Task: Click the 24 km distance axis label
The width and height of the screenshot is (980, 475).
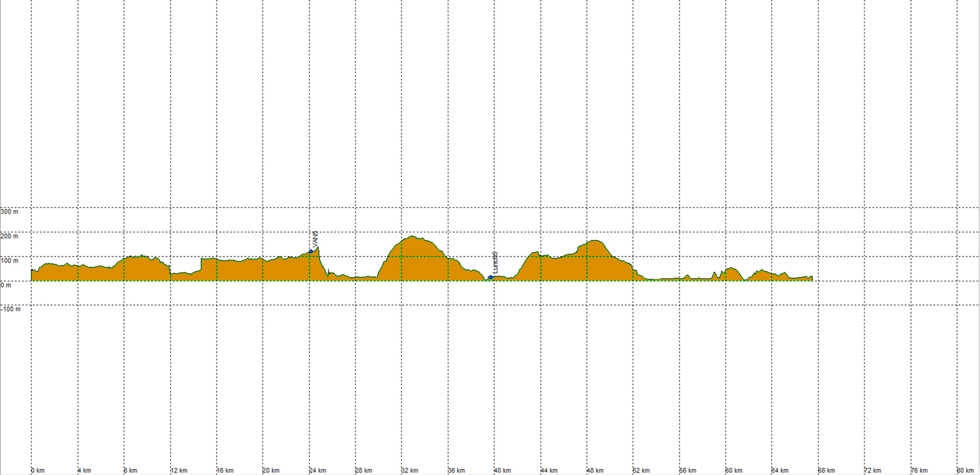Action: click(x=317, y=471)
